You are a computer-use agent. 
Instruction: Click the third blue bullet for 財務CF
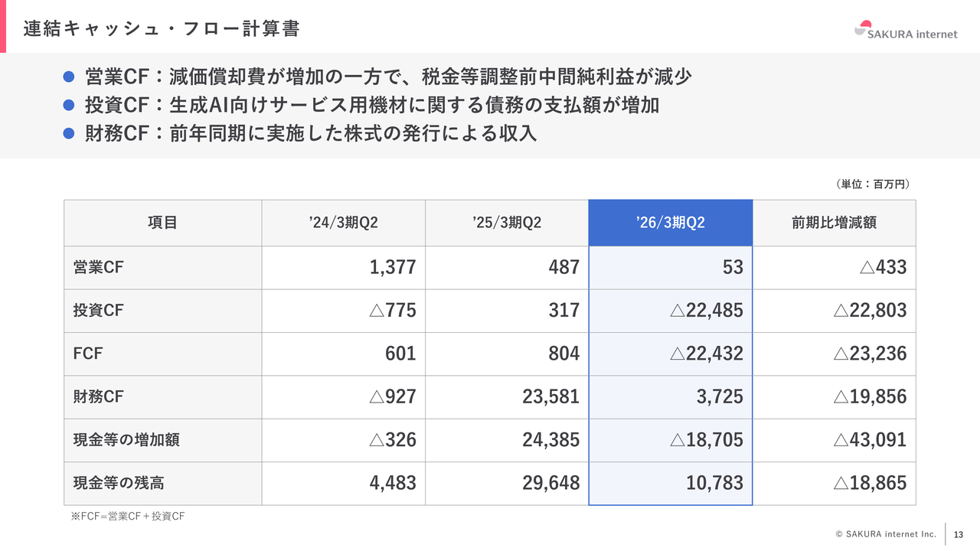(x=68, y=133)
